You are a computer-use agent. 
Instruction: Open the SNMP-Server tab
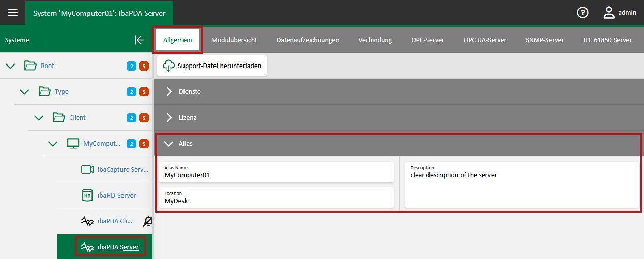point(544,40)
